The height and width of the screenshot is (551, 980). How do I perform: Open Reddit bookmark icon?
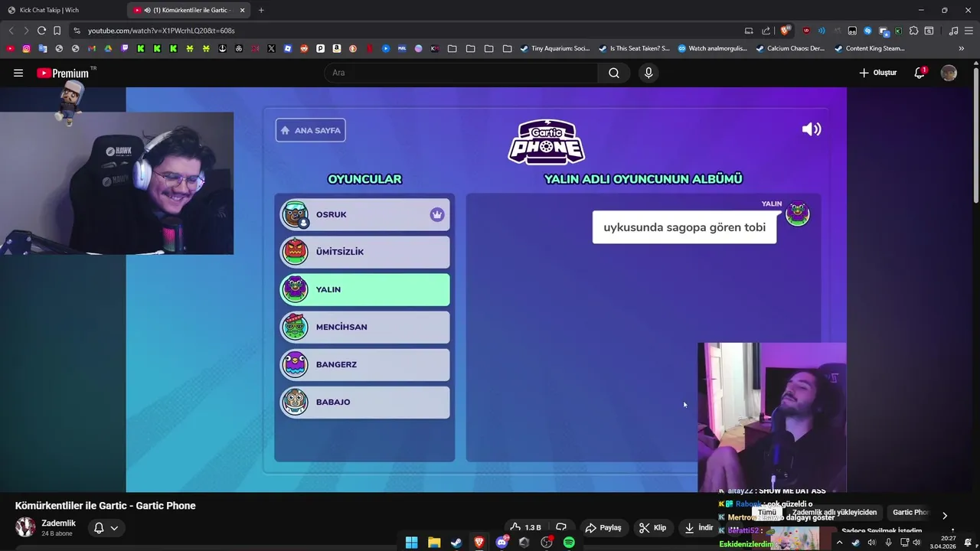pos(304,48)
